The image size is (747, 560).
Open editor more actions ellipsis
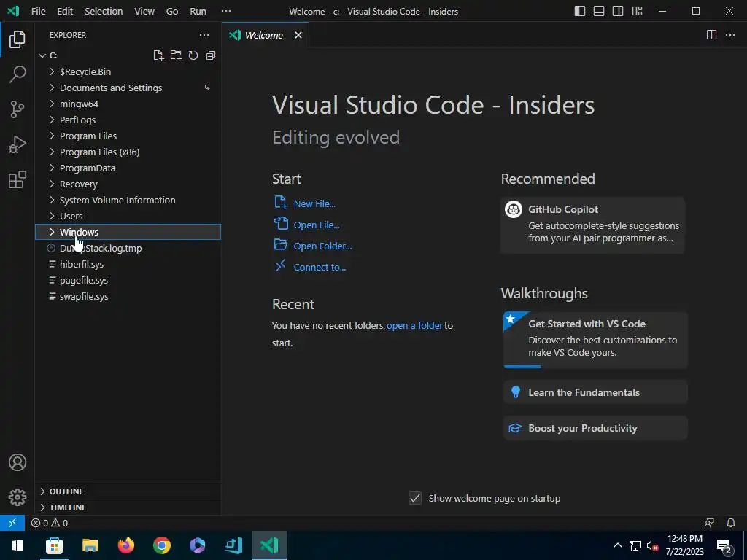tap(729, 35)
